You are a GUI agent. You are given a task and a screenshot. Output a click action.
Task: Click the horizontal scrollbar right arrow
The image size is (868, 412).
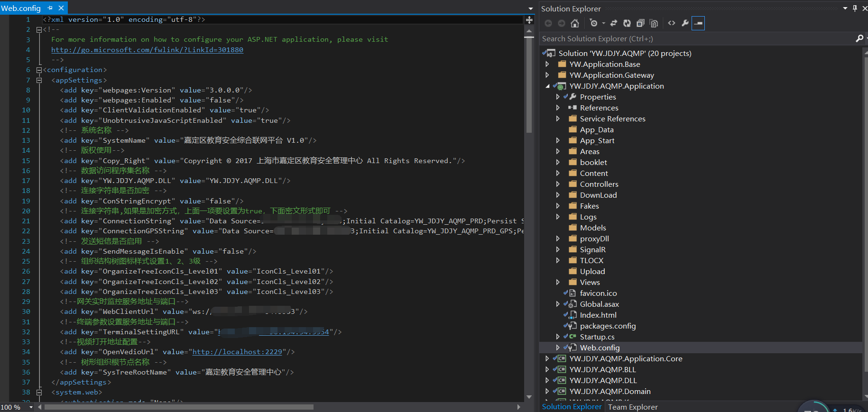click(x=519, y=407)
